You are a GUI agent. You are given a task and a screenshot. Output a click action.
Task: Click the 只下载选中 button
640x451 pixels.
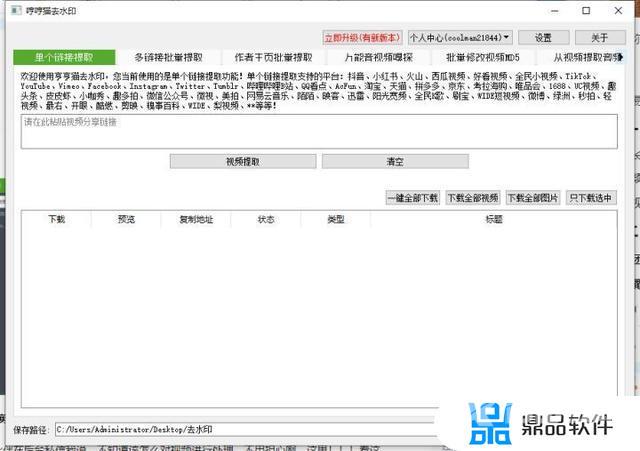pyautogui.click(x=591, y=198)
